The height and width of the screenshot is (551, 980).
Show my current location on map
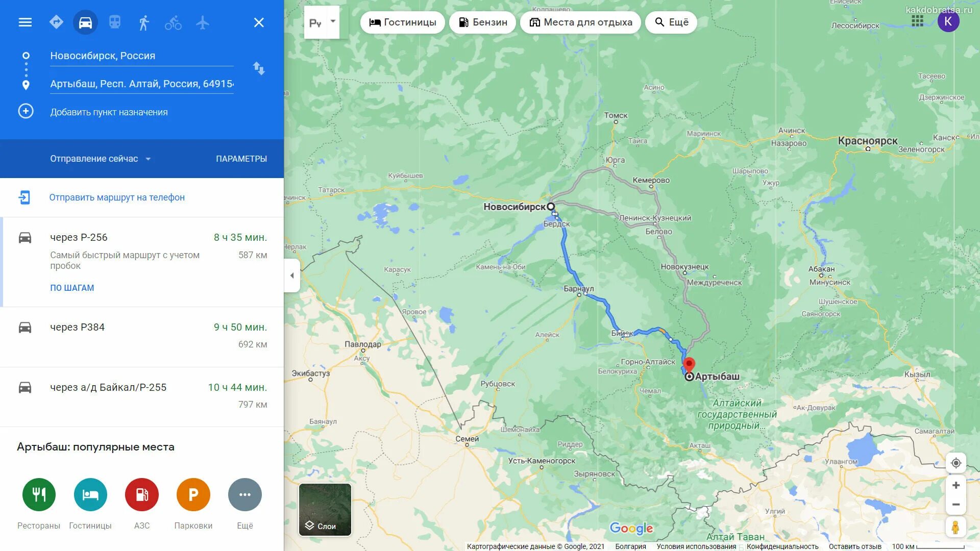(956, 463)
